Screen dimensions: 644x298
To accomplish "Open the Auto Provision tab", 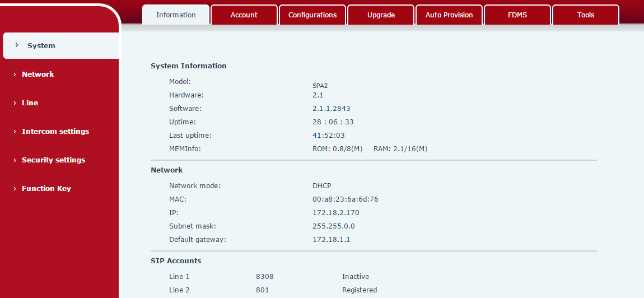I will click(449, 15).
